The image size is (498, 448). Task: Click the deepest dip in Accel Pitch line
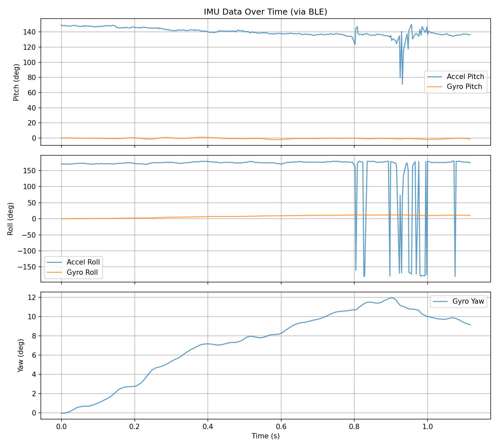coord(402,84)
